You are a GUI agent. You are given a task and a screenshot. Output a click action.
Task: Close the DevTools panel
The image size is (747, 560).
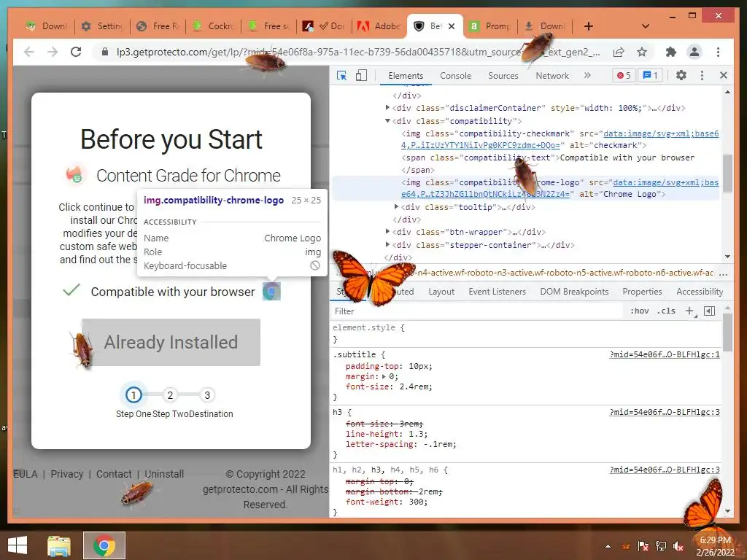[723, 75]
